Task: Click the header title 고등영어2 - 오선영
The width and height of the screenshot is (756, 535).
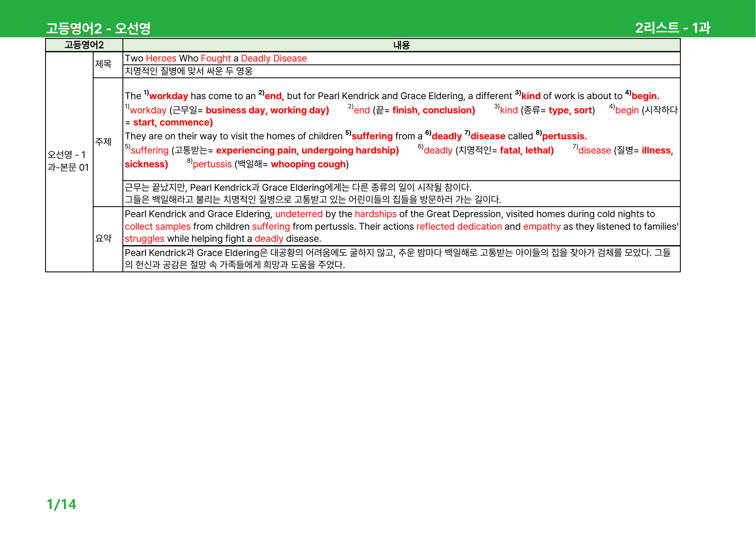Action: click(x=98, y=28)
